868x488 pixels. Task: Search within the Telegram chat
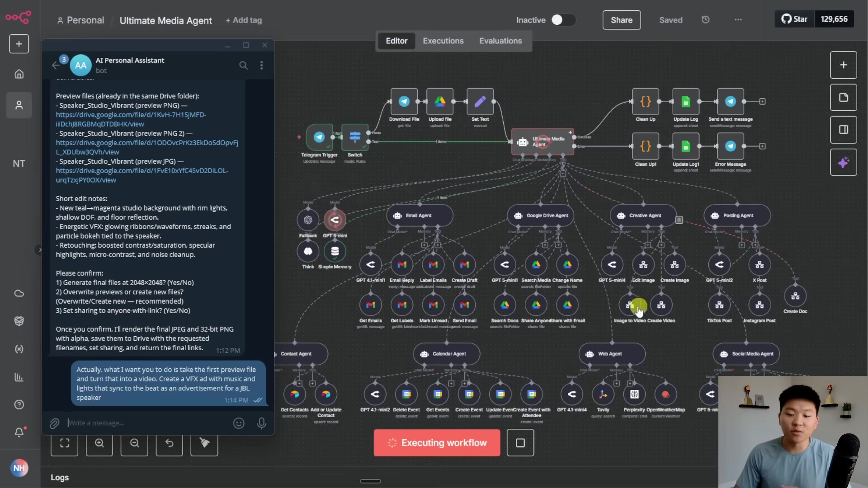(243, 66)
